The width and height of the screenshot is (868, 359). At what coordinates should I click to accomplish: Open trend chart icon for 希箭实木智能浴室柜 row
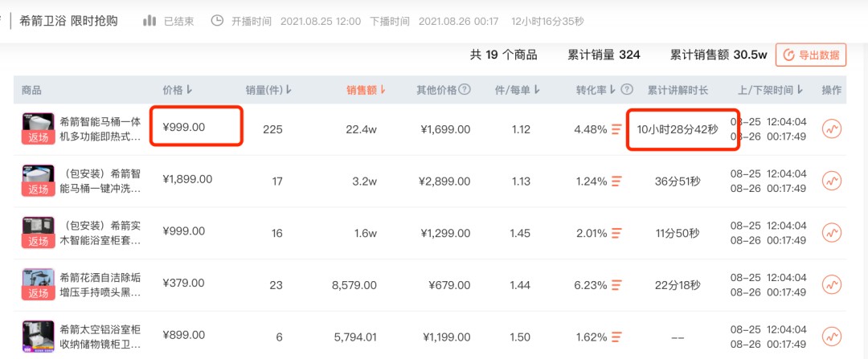click(x=832, y=233)
